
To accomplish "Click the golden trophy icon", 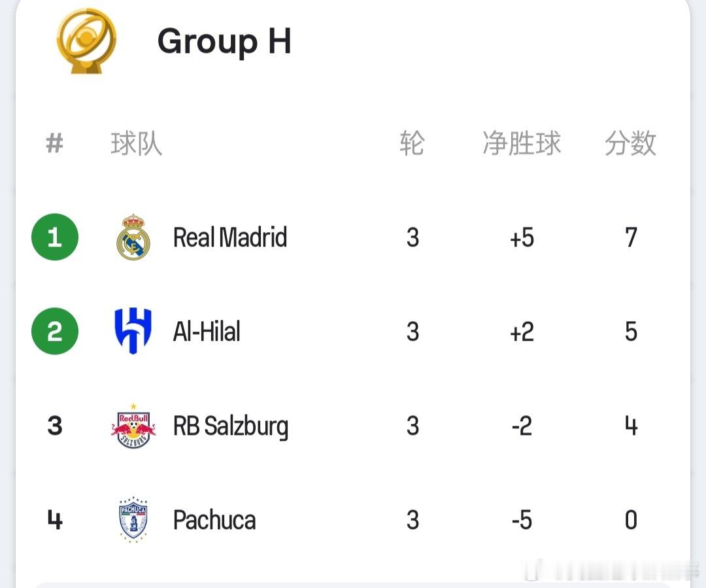I will tap(86, 41).
